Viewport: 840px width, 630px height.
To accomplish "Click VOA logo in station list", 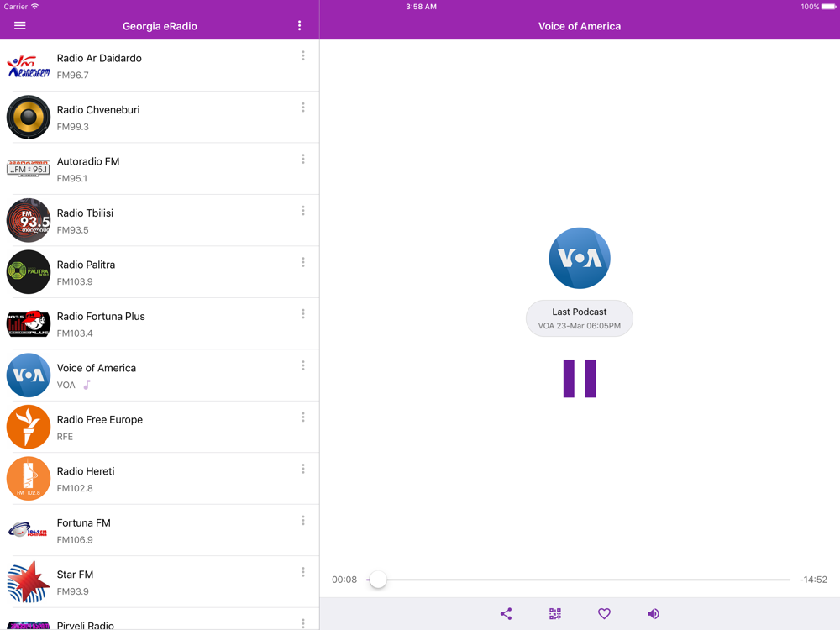I will point(29,375).
